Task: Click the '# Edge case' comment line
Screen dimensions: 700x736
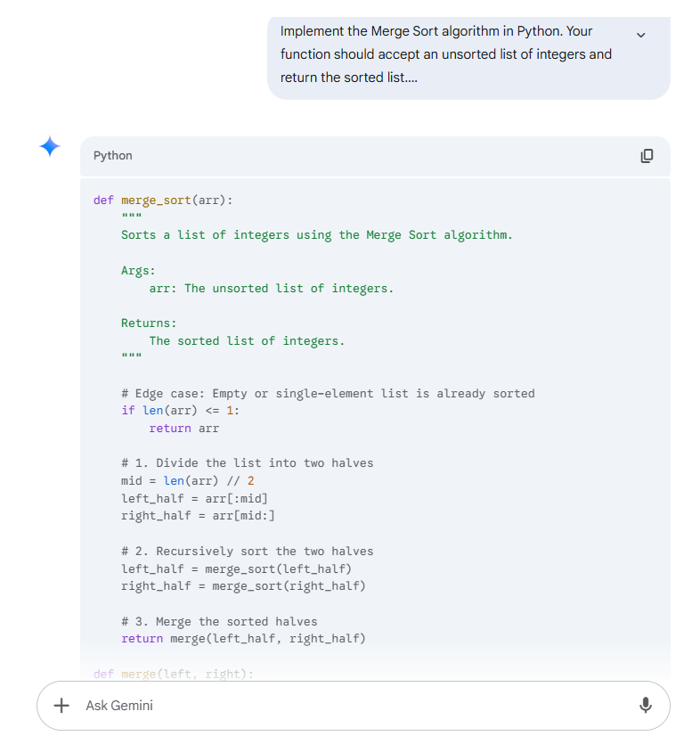Action: 328,393
